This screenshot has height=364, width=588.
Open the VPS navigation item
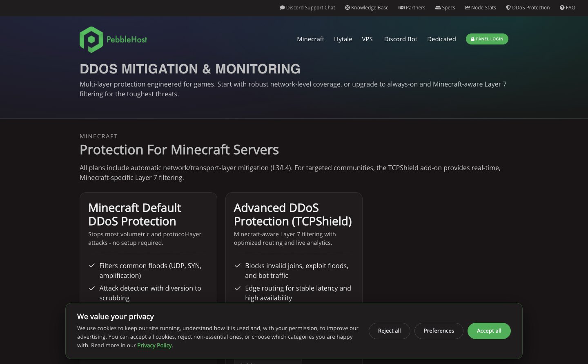[x=367, y=39]
